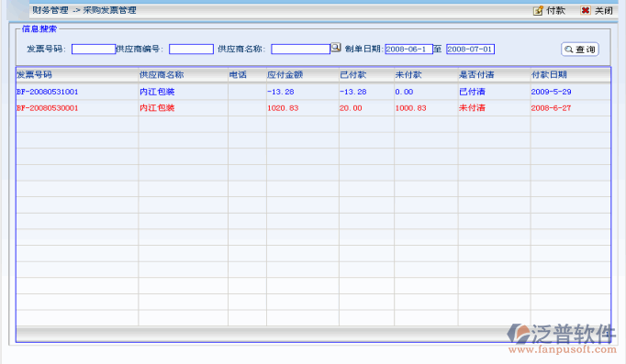Select the start date field 2008-06-1
The height and width of the screenshot is (364, 626).
click(x=408, y=49)
